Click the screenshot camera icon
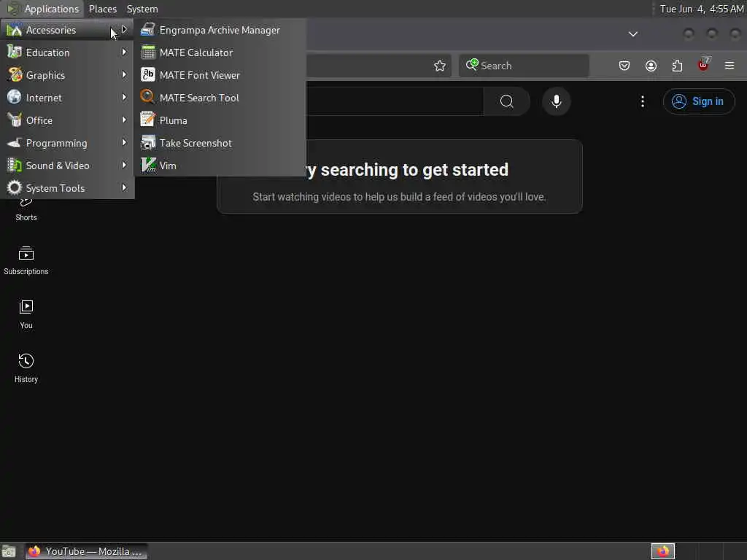Image resolution: width=747 pixels, height=560 pixels. [147, 142]
